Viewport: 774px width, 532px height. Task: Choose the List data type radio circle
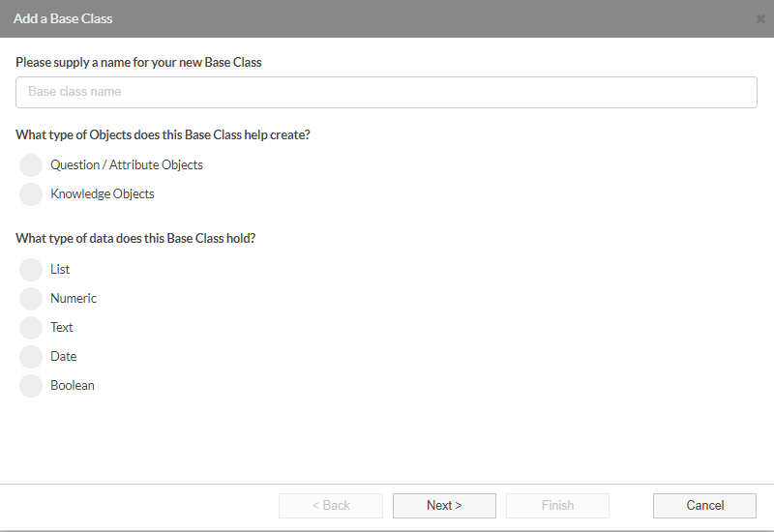click(31, 270)
